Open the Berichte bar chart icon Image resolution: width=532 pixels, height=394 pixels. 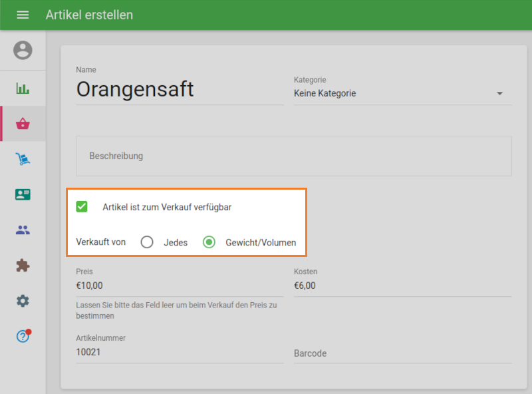[22, 88]
